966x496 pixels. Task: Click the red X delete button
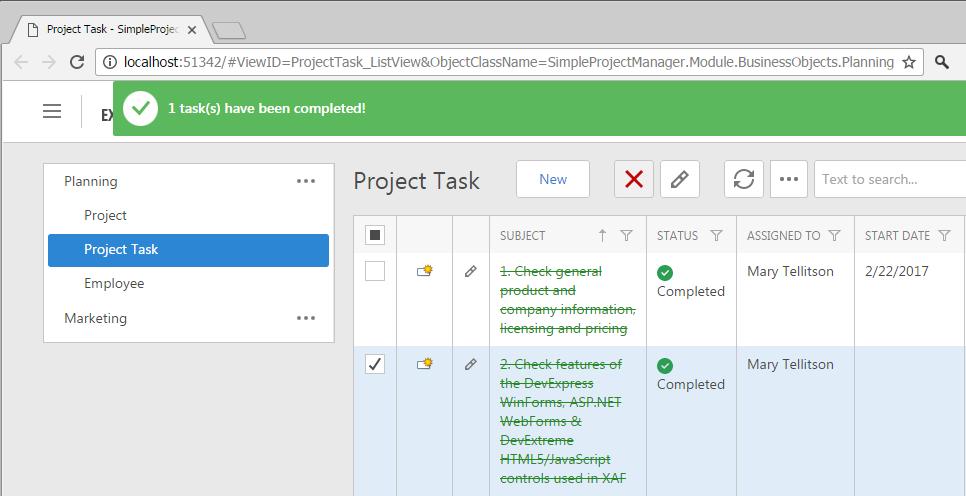point(634,179)
